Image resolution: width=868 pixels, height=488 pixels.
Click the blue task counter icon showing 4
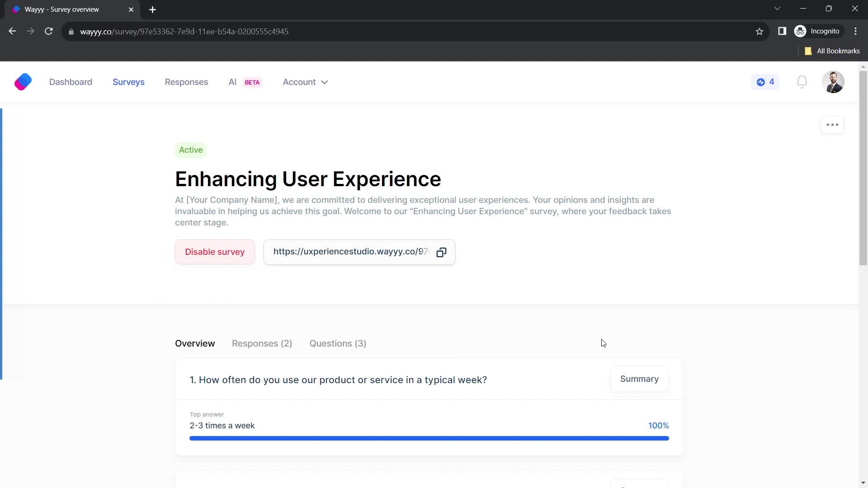pyautogui.click(x=765, y=82)
